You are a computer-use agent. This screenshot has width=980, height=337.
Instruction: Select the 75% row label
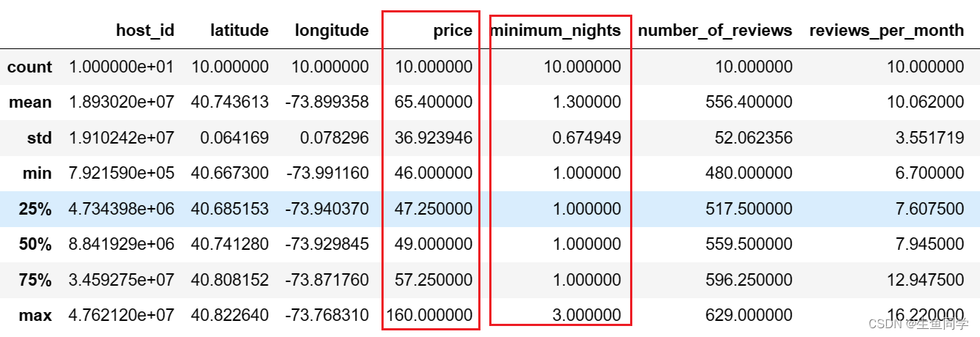[x=36, y=279]
